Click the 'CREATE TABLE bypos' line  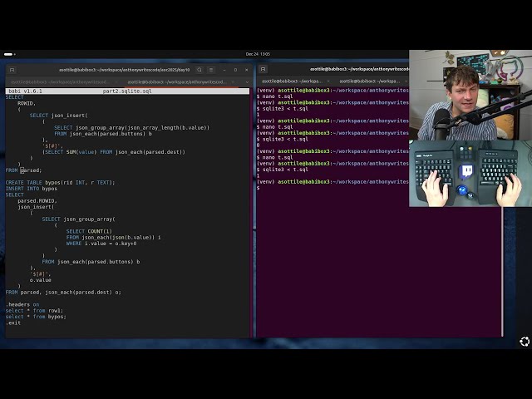[60, 183]
